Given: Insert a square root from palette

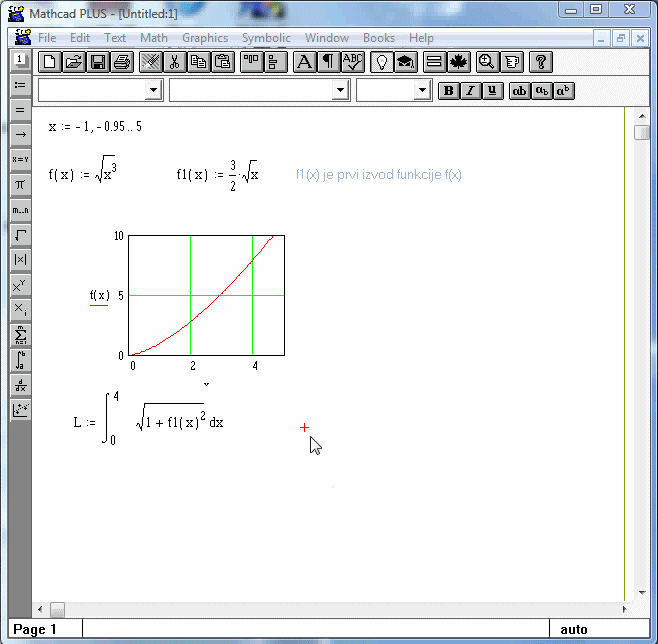Looking at the screenshot, I should coord(20,235).
